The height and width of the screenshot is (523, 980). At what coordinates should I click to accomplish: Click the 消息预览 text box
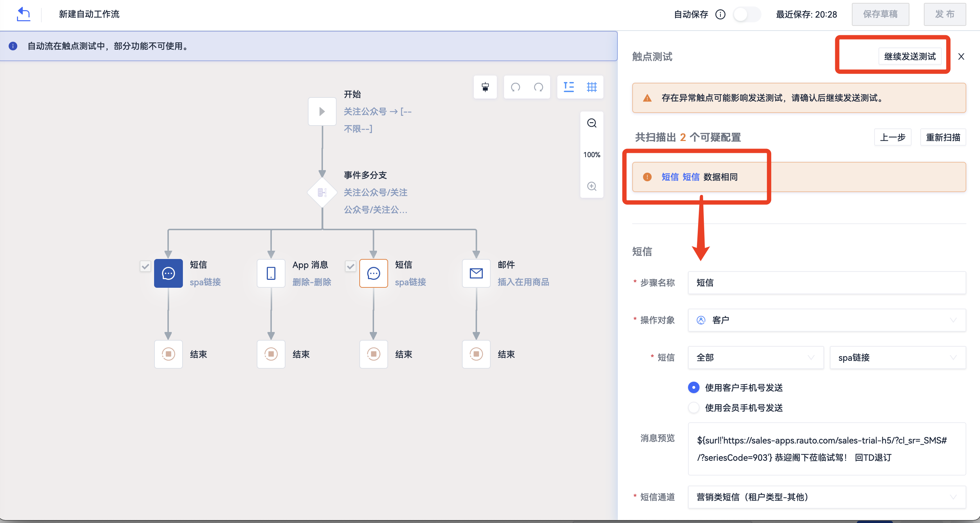827,449
